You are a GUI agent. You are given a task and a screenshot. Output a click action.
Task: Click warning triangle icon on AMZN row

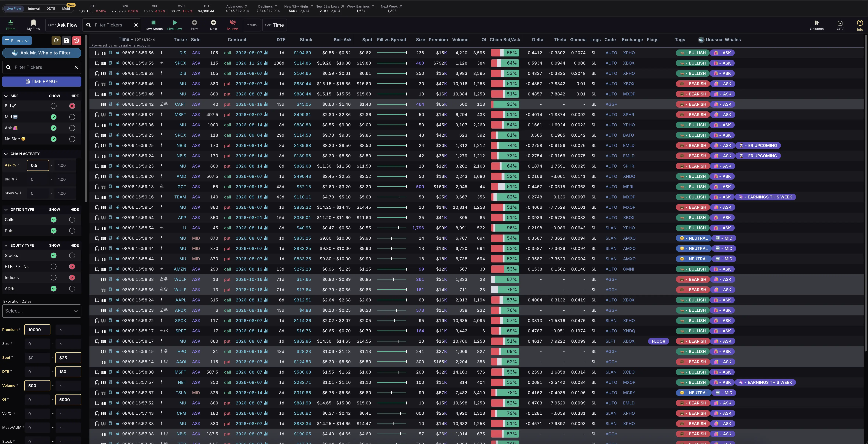162,269
